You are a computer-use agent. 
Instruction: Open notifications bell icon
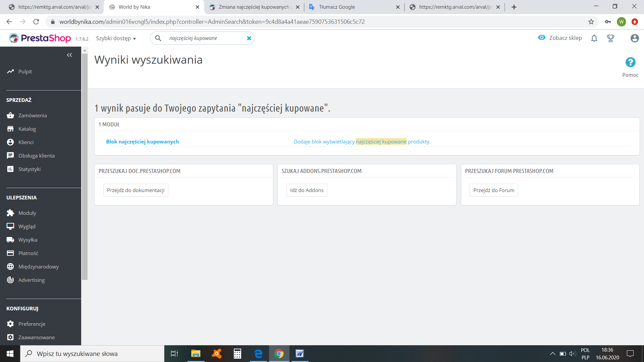click(594, 38)
